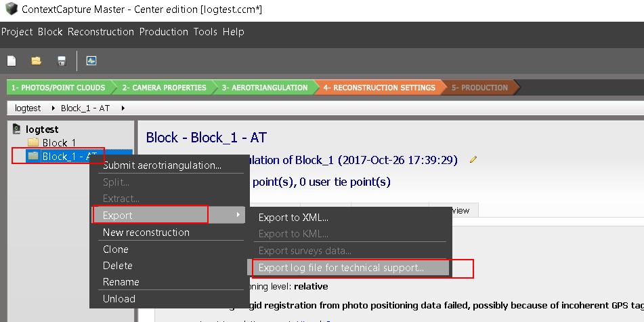
Task: Open the job queue monitor icon
Action: pos(91,61)
